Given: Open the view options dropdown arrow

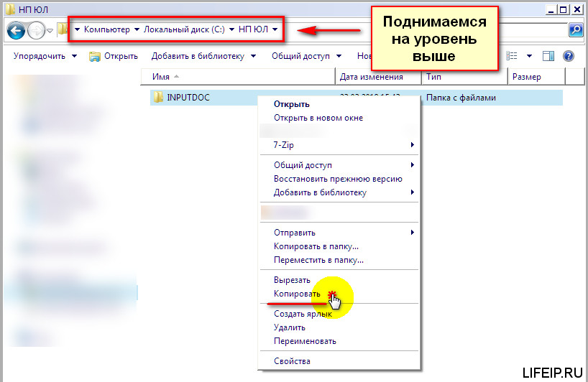Looking at the screenshot, I should point(529,56).
